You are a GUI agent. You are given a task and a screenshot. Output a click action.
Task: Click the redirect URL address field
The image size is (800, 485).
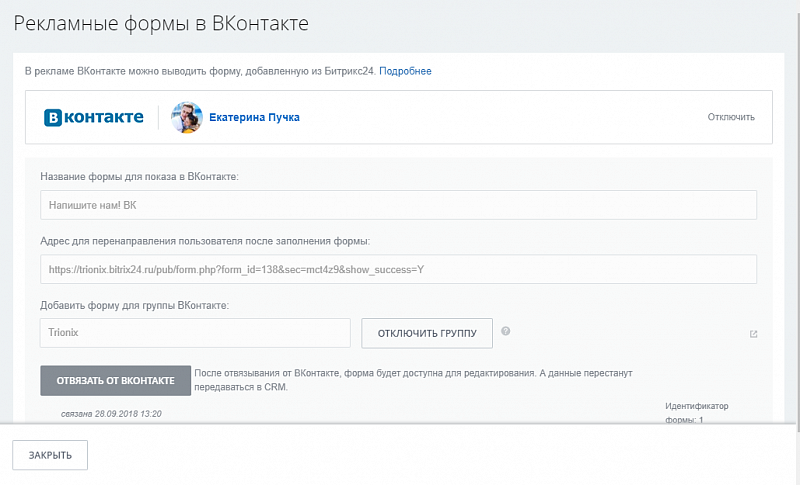[398, 269]
